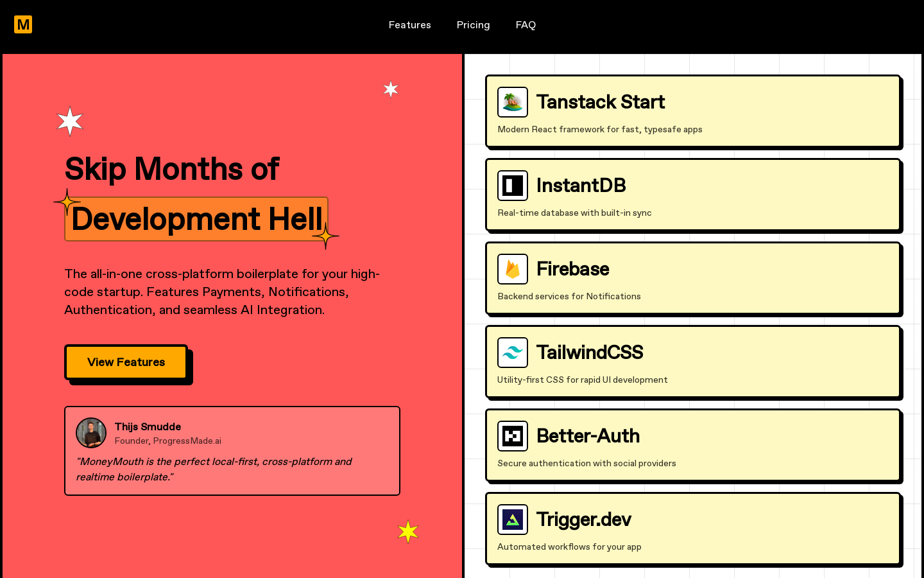This screenshot has height=578, width=924.
Task: Click the yellow M logo icon
Action: (x=23, y=24)
